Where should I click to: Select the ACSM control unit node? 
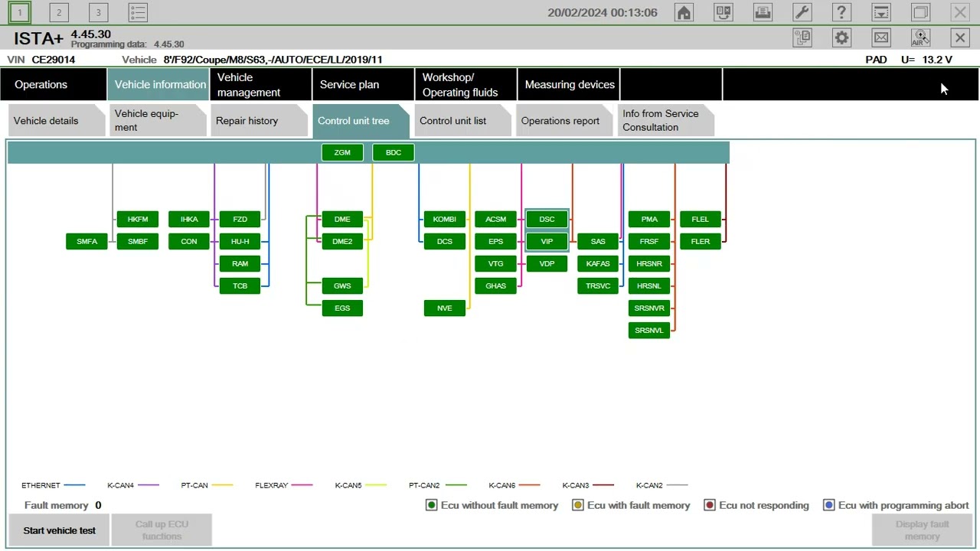point(496,219)
